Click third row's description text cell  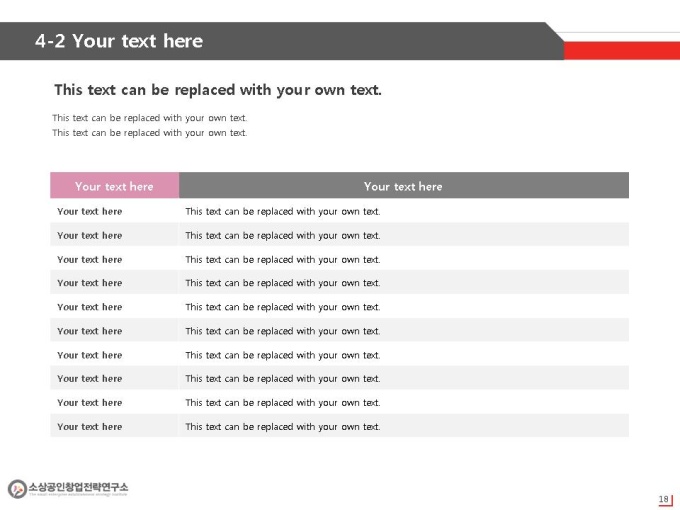pos(404,259)
